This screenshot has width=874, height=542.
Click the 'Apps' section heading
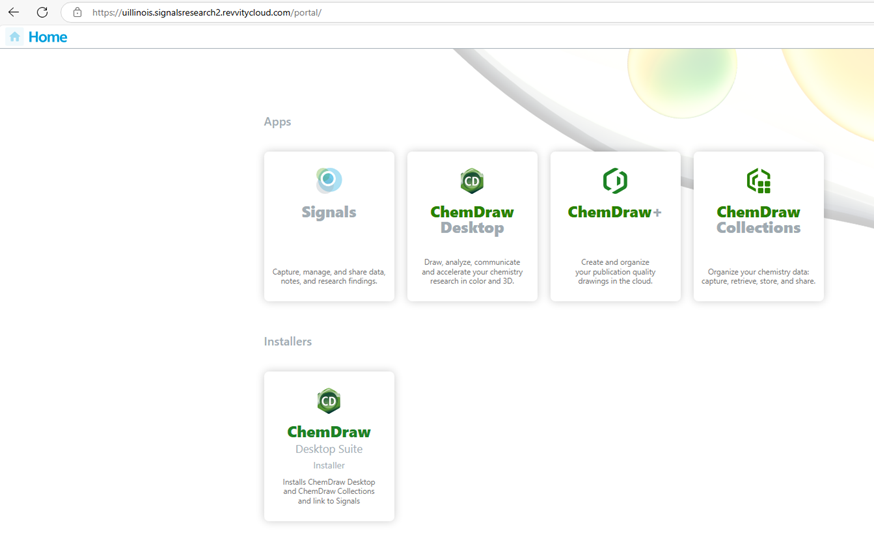278,122
